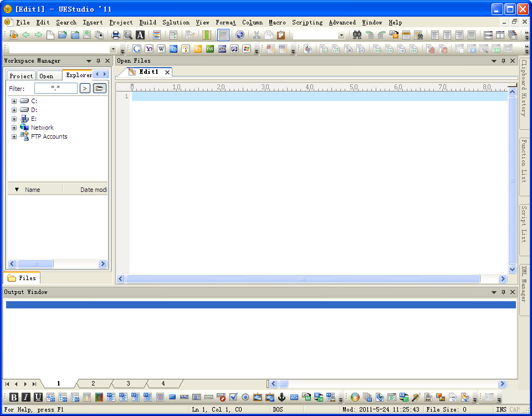Expand the C: drive node
The image size is (532, 416).
pyautogui.click(x=14, y=101)
